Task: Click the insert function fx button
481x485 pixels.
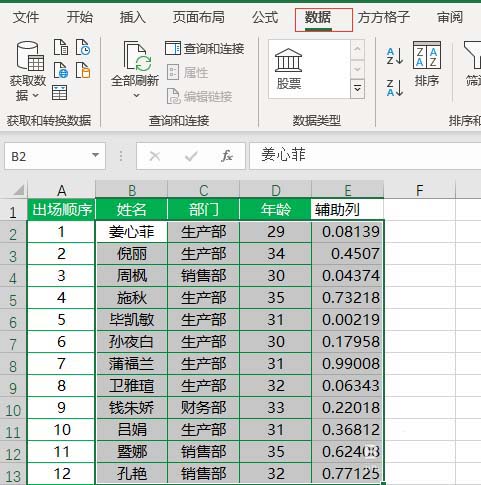Action: click(x=227, y=156)
